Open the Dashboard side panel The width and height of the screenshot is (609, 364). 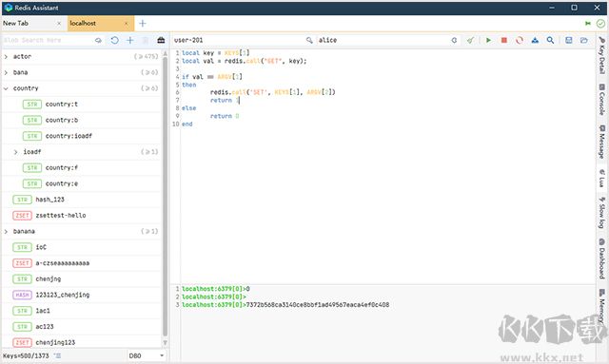tap(601, 259)
